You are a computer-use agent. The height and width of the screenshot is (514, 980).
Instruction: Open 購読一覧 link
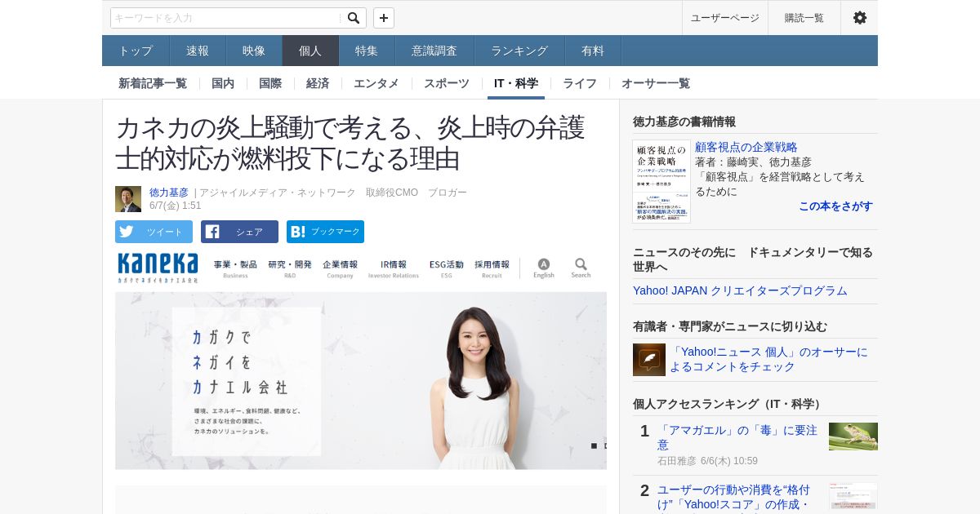pos(804,18)
